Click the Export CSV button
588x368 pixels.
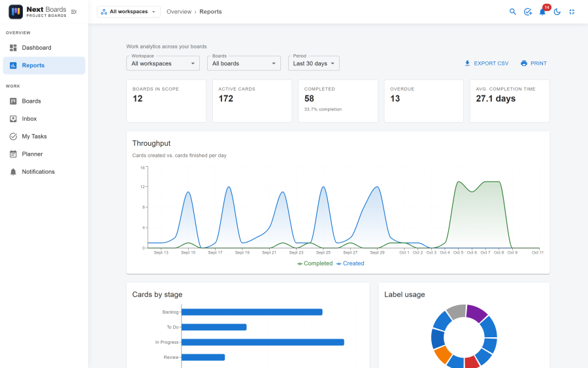point(486,63)
